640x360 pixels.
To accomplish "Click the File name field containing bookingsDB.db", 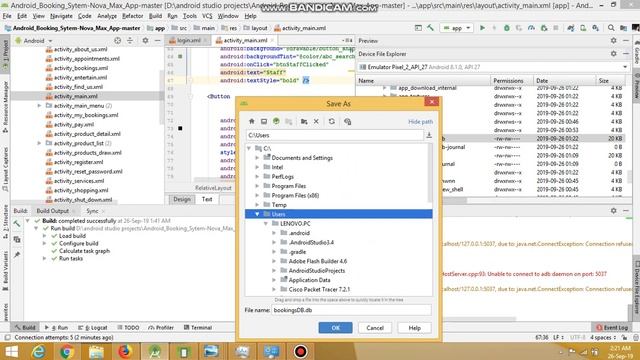I will pyautogui.click(x=351, y=310).
